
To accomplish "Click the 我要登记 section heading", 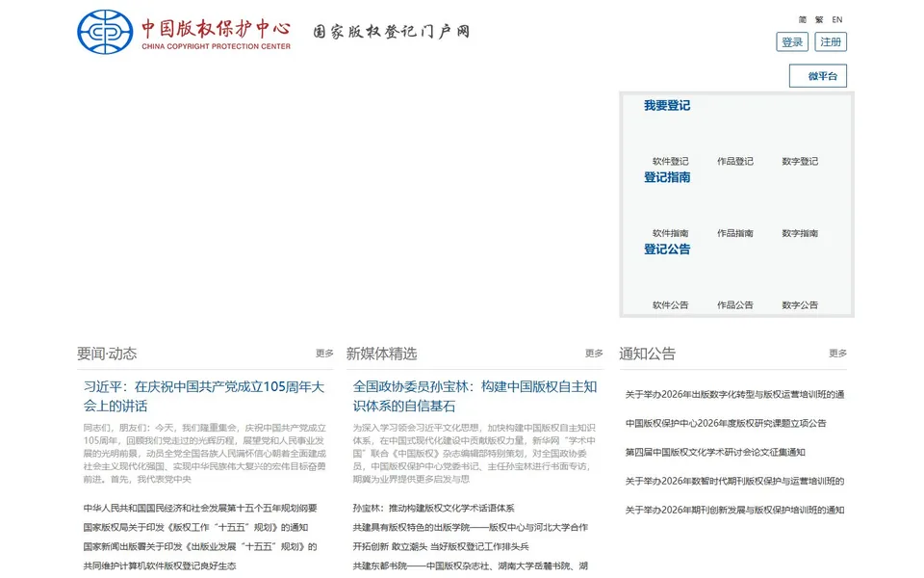I will coord(667,106).
